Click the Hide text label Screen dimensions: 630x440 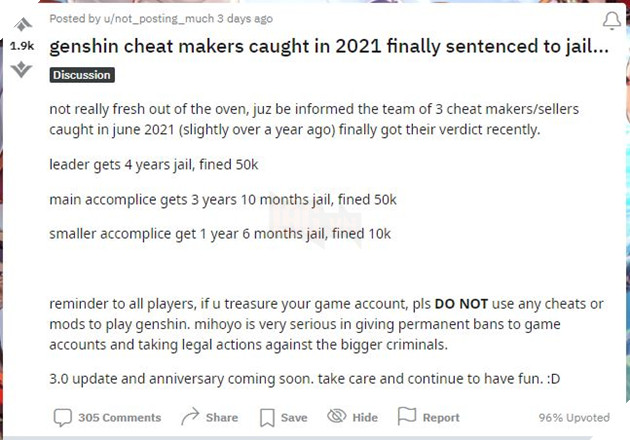365,418
